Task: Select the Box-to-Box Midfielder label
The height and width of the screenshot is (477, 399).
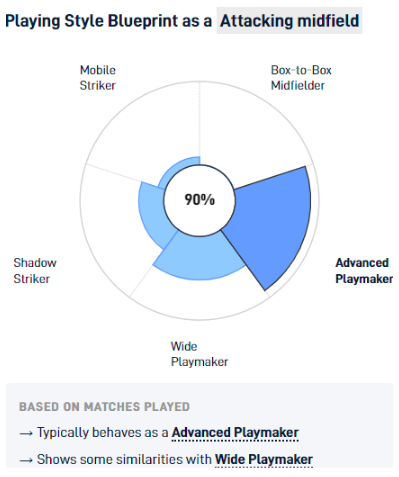Action: pos(301,78)
